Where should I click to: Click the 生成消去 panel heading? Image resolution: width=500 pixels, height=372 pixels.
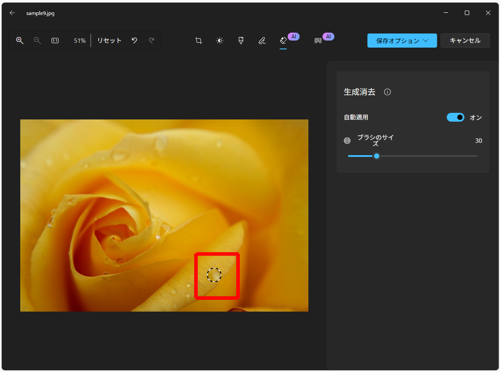click(360, 92)
